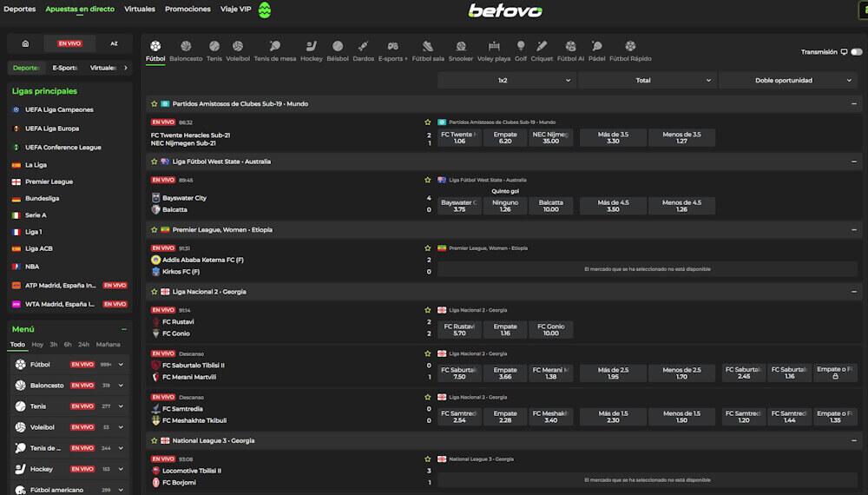Screen dimensions: 868x495
Task: Expand the Hockey menu row chevron
Action: tap(121, 469)
